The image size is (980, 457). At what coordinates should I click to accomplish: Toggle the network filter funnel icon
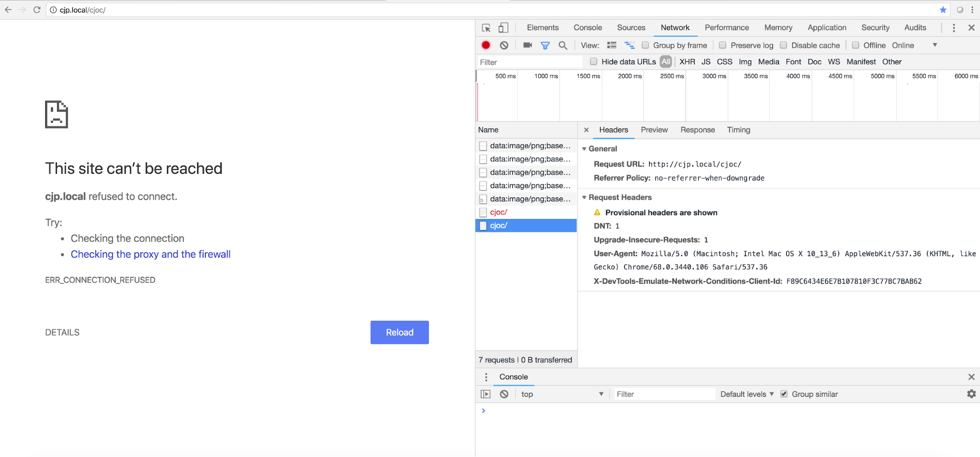[x=545, y=46]
